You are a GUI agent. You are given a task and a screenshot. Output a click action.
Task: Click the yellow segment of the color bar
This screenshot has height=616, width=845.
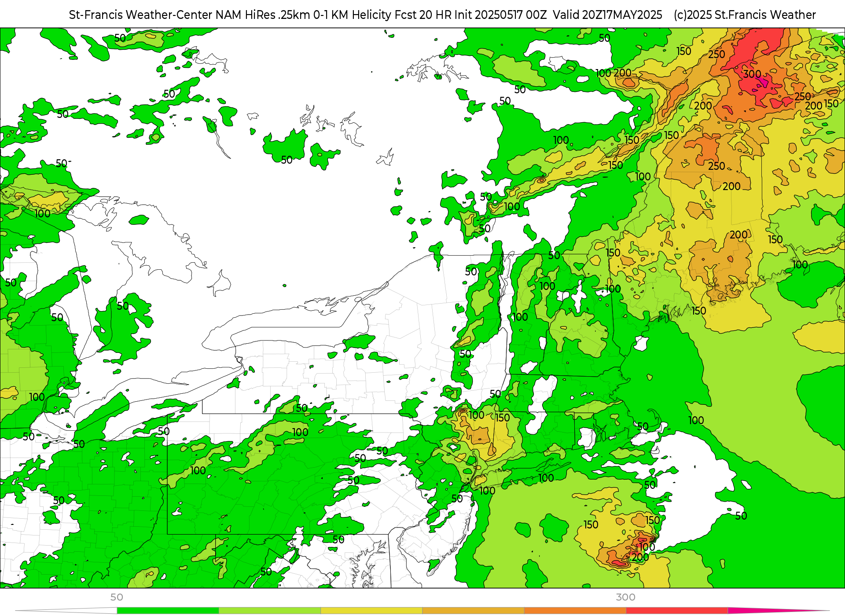coord(371,611)
